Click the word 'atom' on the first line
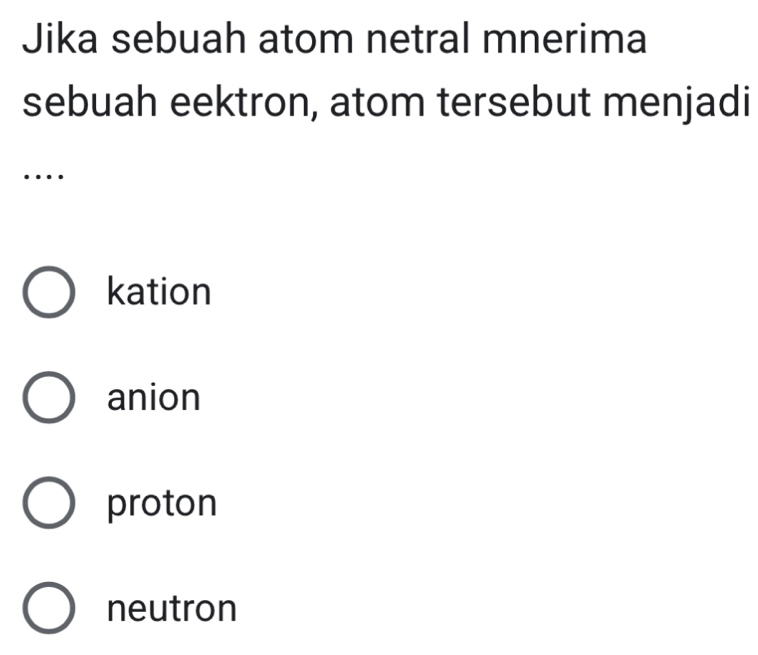The image size is (758, 655). [309, 42]
